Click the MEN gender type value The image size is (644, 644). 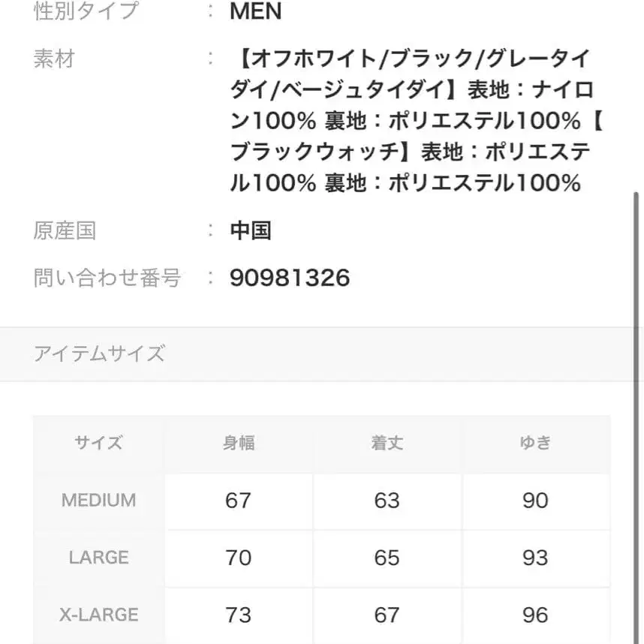[256, 11]
